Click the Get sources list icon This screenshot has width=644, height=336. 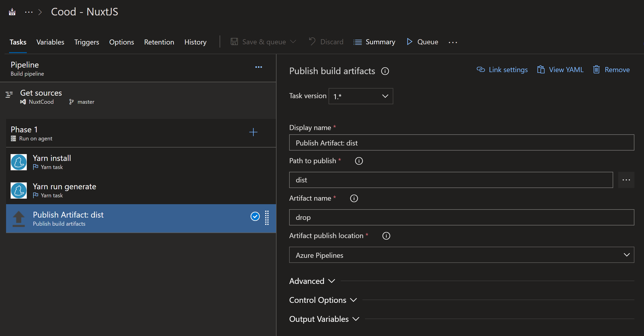[9, 95]
